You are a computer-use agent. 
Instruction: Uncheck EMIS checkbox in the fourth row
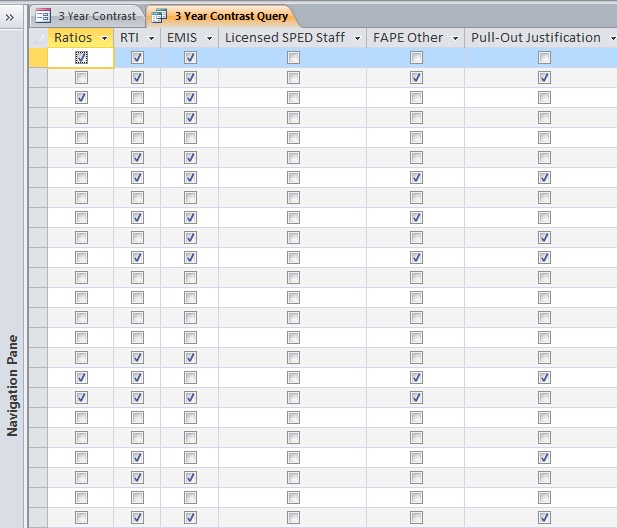190,118
